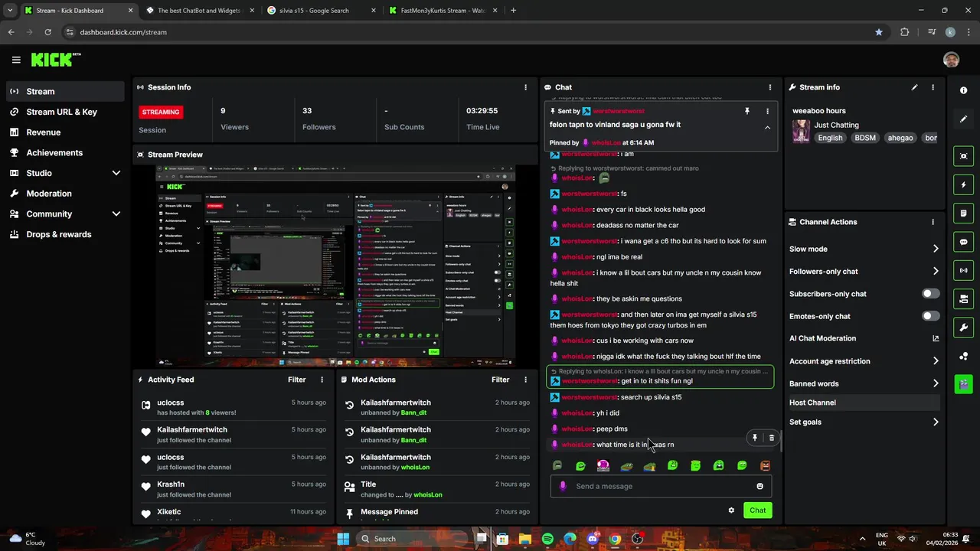This screenshot has width=980, height=551.
Task: Click Host Channel action
Action: pos(864,403)
